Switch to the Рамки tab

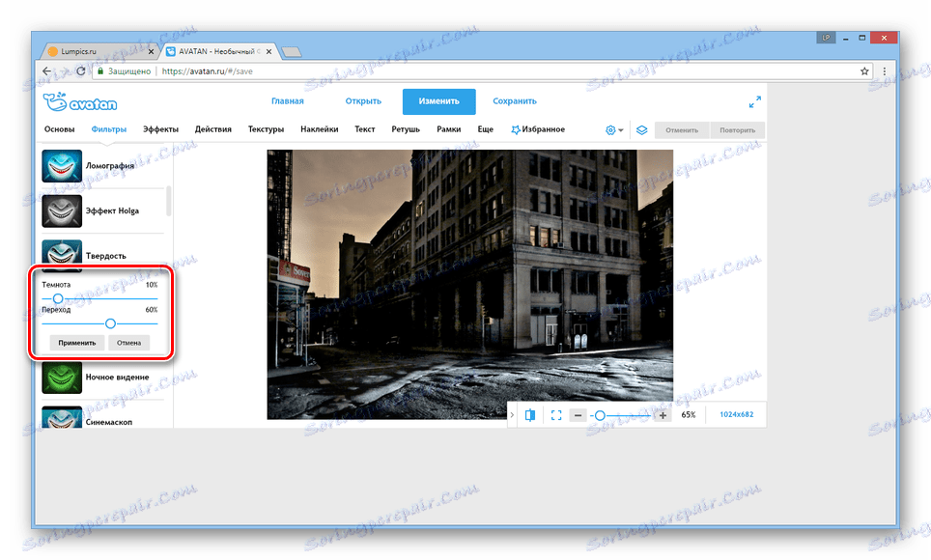449,128
